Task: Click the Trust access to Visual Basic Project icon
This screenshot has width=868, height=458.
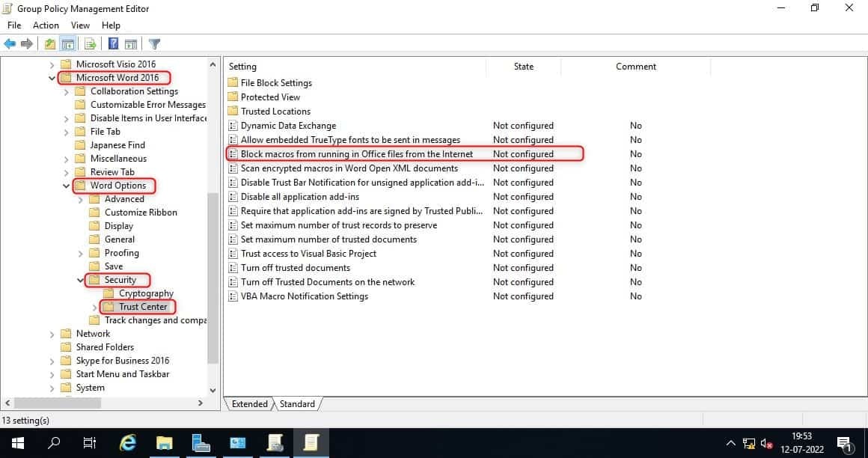Action: click(233, 254)
